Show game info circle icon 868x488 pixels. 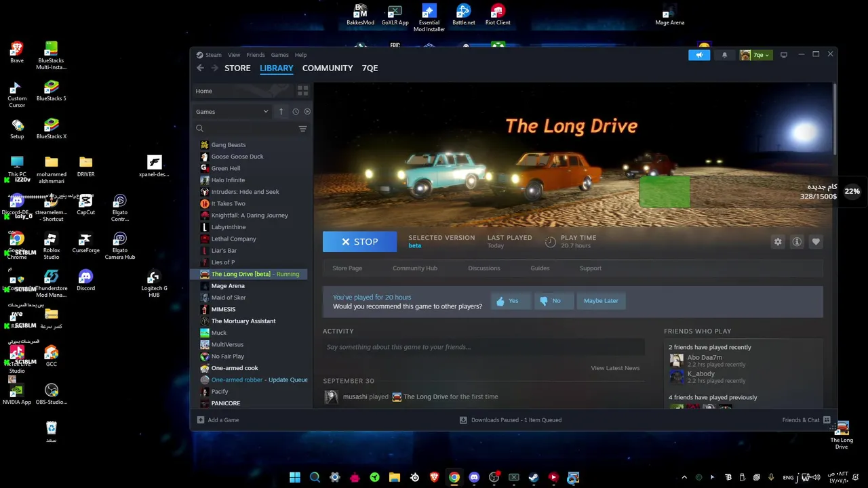tap(797, 242)
